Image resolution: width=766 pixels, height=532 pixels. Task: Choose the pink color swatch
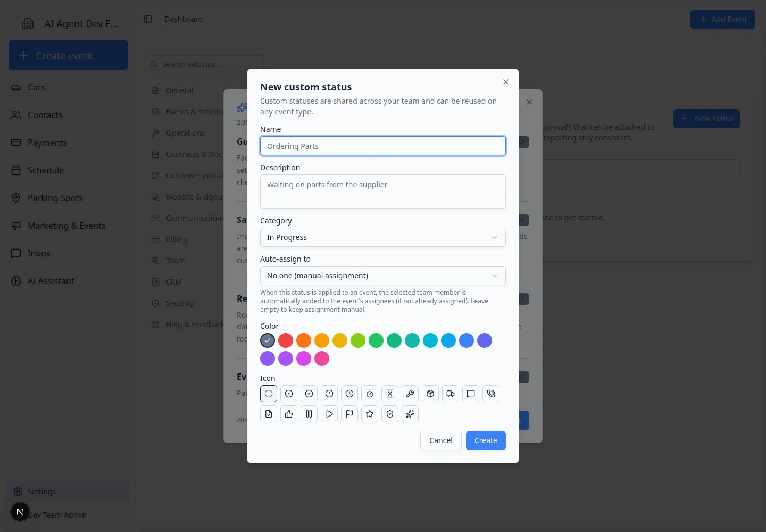(322, 359)
